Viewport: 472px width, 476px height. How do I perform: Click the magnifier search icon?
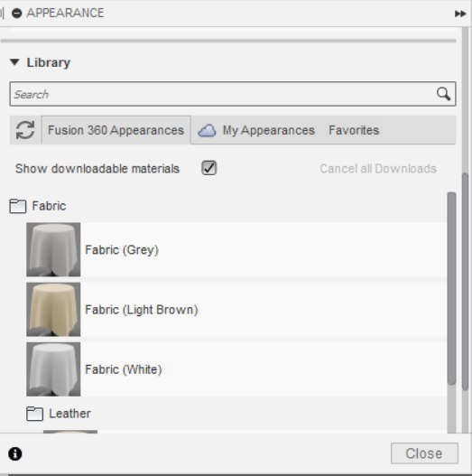[443, 94]
